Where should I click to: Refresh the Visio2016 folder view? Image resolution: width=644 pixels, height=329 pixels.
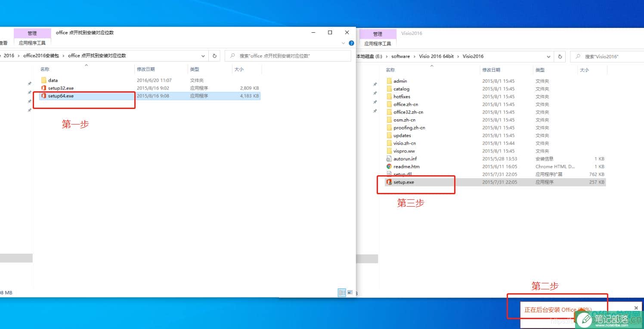click(x=560, y=56)
